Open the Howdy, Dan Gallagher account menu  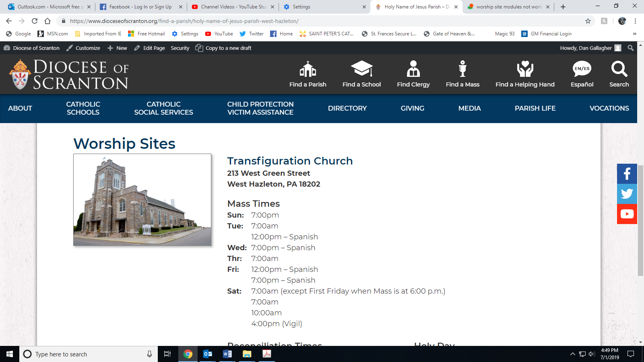click(590, 48)
